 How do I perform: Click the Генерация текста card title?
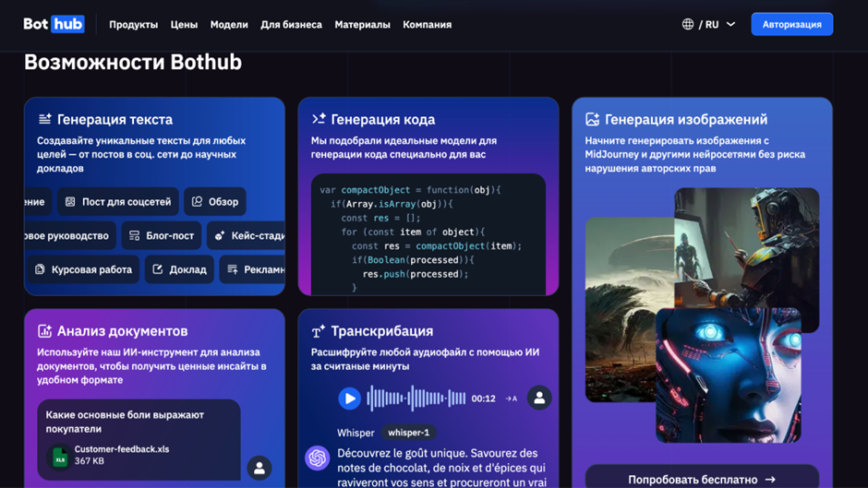click(115, 119)
